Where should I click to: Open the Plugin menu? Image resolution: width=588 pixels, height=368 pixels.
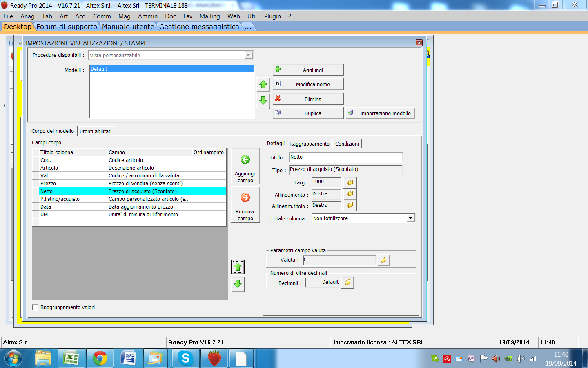click(272, 16)
